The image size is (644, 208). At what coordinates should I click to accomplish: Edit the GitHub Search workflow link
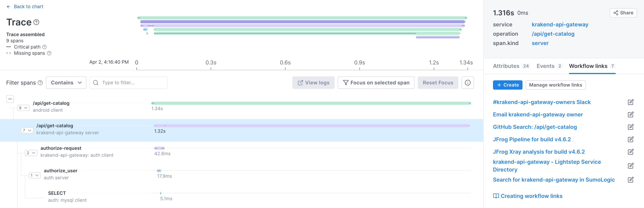coord(630,127)
